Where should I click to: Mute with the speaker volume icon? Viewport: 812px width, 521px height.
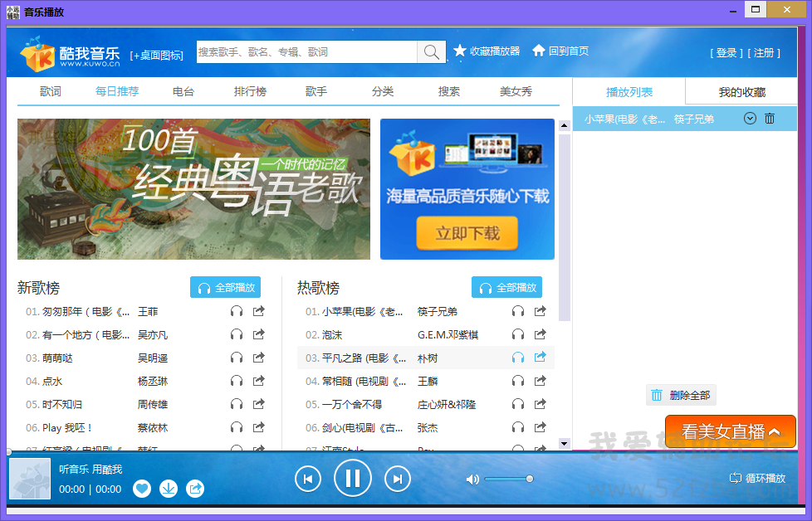click(472, 479)
